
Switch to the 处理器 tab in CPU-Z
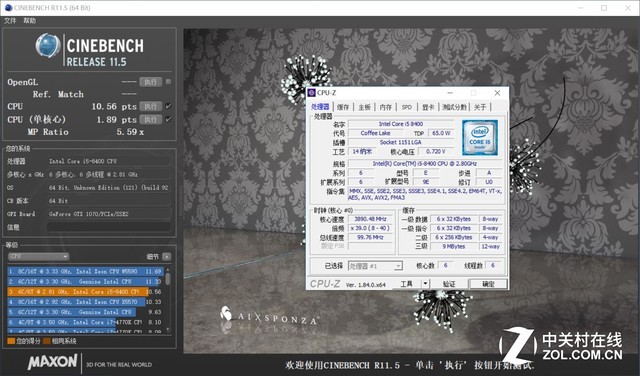(320, 107)
